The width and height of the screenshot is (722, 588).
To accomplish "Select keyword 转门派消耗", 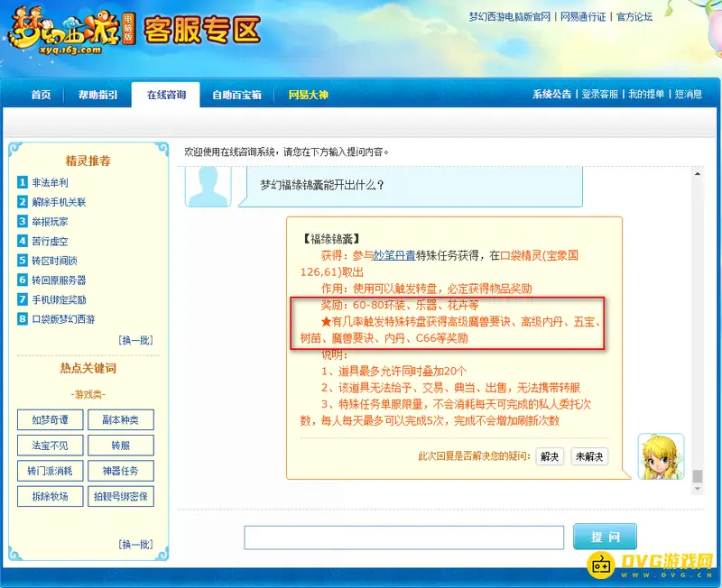I will (51, 471).
